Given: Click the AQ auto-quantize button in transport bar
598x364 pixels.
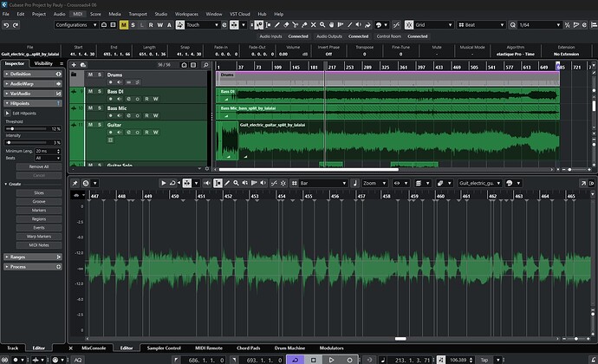Looking at the screenshot, I should (78, 360).
